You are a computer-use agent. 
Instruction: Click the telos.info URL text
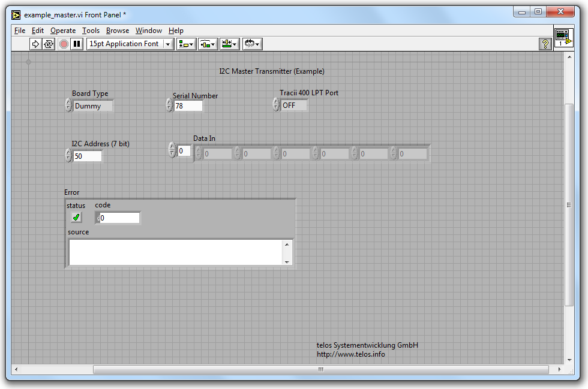click(x=351, y=354)
